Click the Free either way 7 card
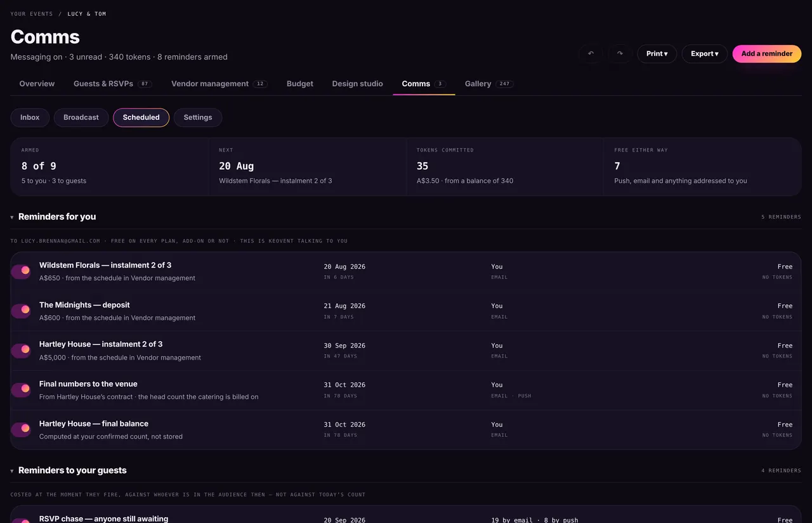812x523 pixels. (702, 167)
